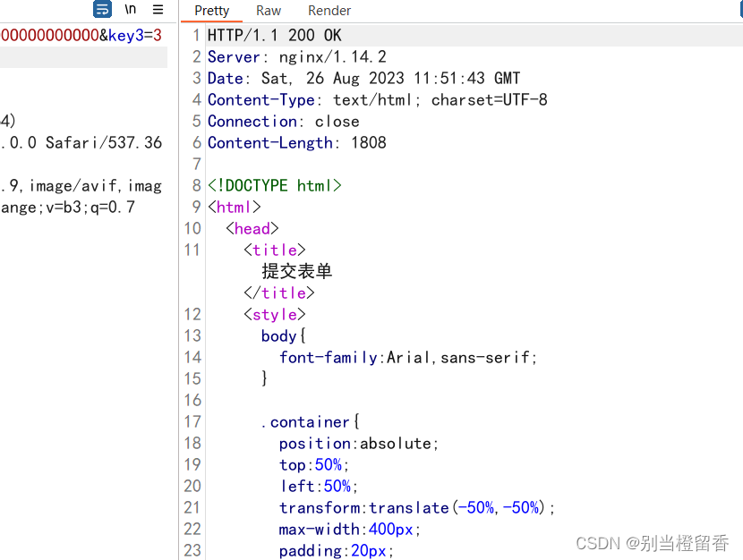
Task: Click the font-family:Arial,sans-serif line
Action: (408, 358)
